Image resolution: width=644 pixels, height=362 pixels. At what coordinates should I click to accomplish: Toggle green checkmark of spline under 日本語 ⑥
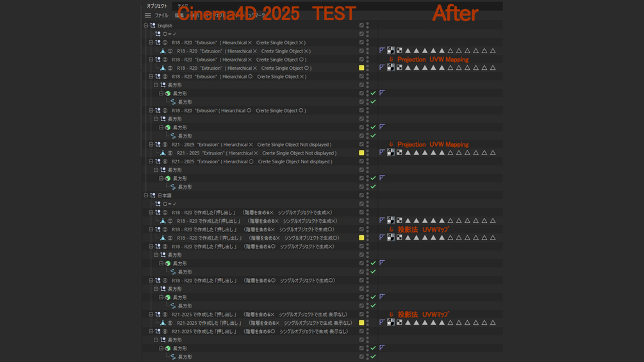374,357
